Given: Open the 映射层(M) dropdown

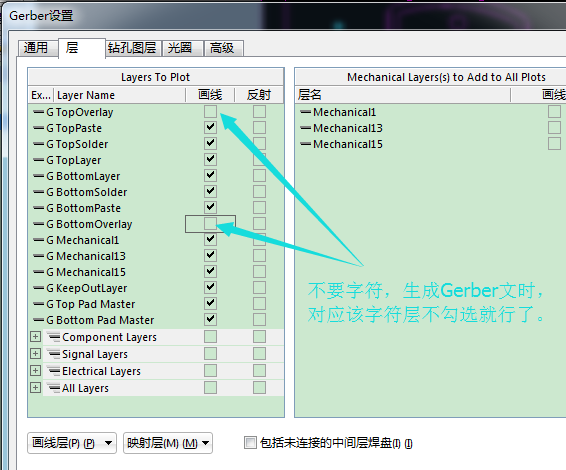Looking at the screenshot, I should [168, 443].
